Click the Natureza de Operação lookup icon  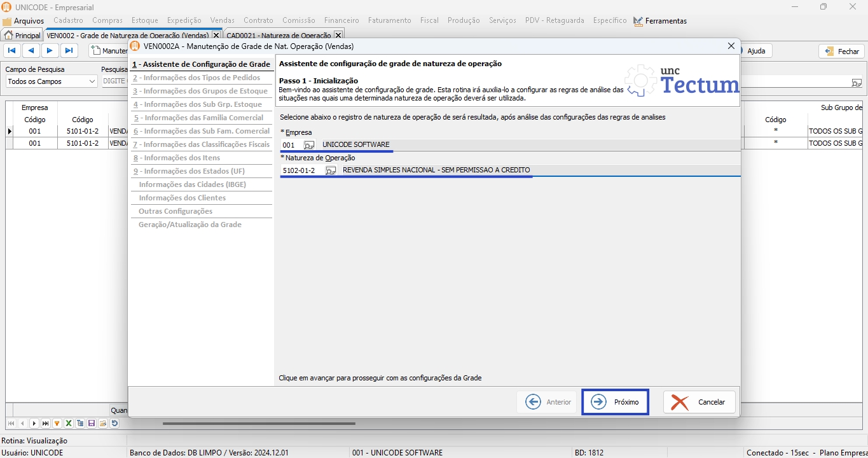(331, 170)
